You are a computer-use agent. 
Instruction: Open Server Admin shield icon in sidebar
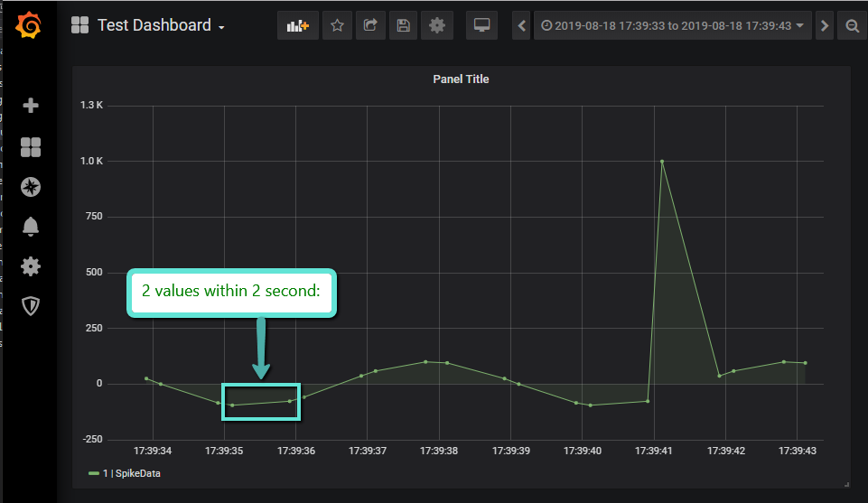click(31, 306)
